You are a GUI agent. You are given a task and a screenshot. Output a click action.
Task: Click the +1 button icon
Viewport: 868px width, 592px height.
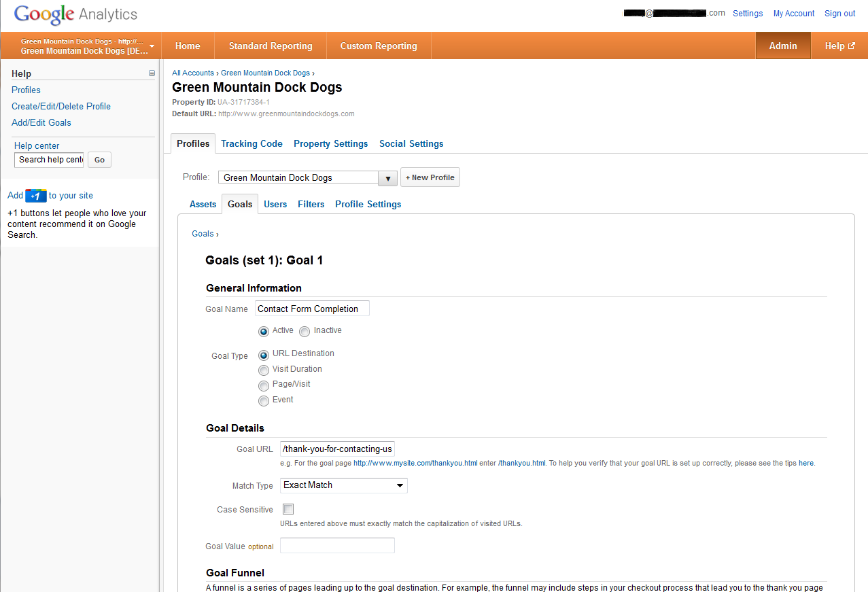[36, 196]
